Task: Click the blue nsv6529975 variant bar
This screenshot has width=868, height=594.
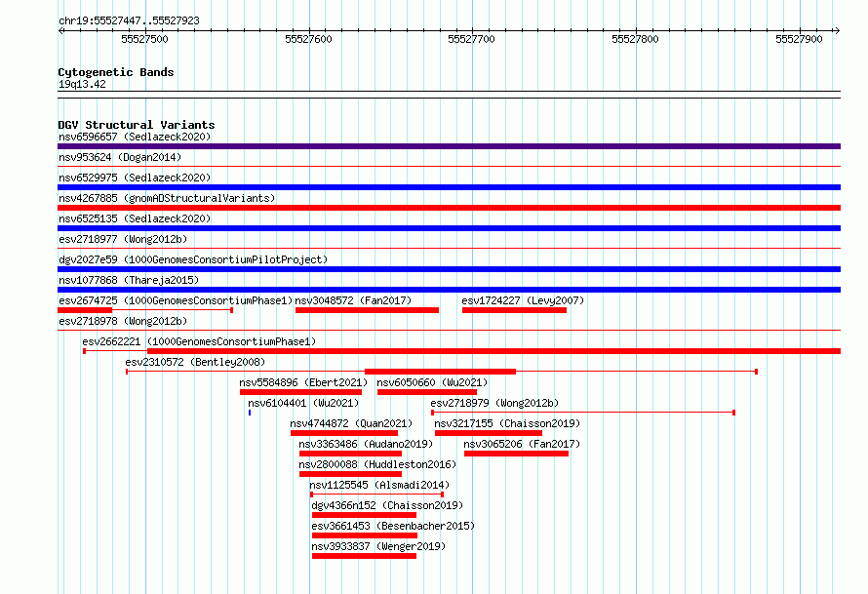Action: [x=449, y=187]
